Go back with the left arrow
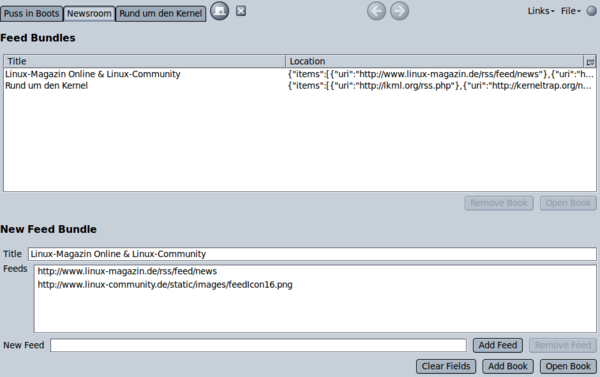600x377 pixels. (x=377, y=11)
